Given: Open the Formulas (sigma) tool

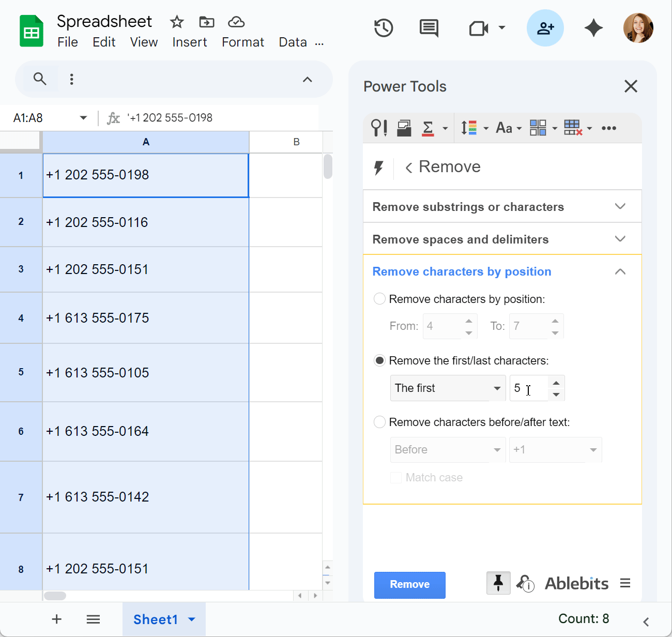Looking at the screenshot, I should 427,128.
